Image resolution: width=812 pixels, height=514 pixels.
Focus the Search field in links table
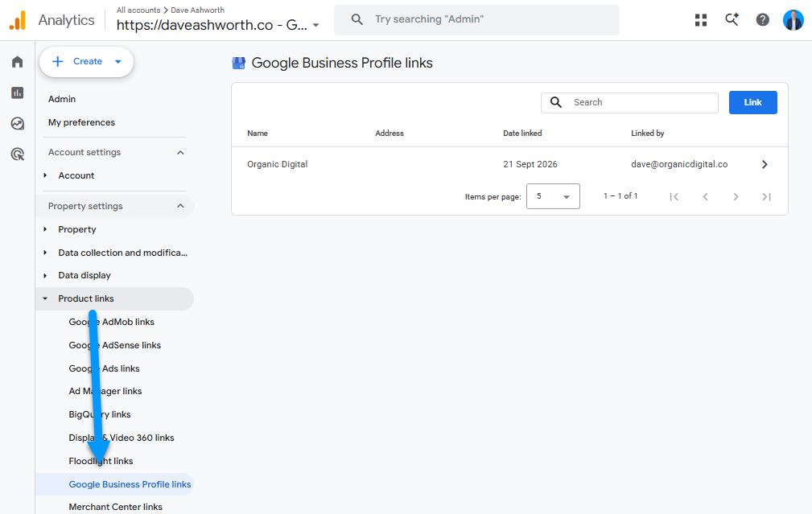coord(629,102)
